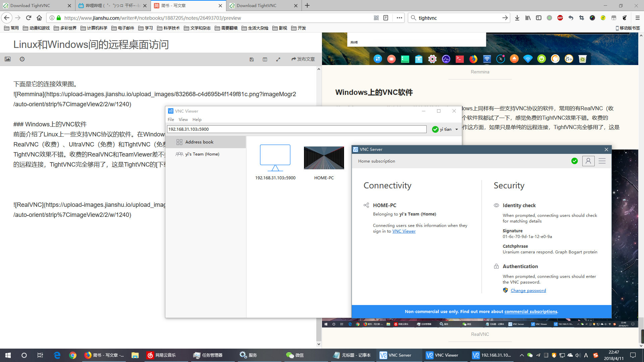Open the volume icon in system tray

click(578, 355)
